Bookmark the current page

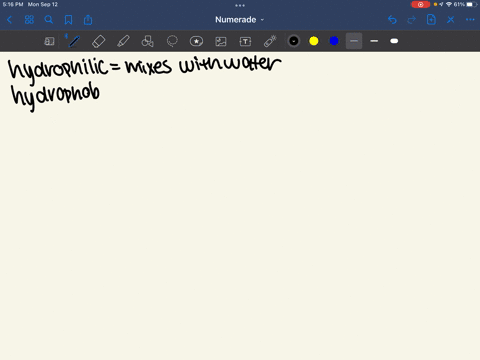click(68, 20)
